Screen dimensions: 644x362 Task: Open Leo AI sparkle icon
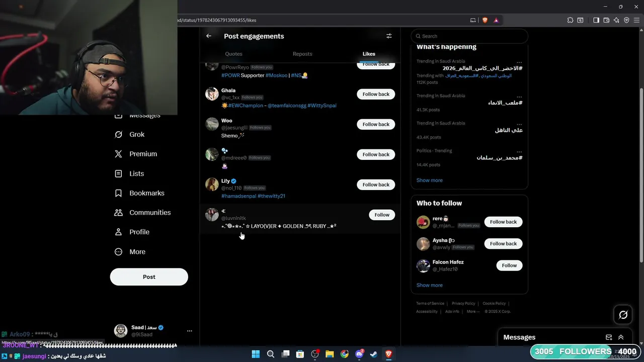coord(616,20)
